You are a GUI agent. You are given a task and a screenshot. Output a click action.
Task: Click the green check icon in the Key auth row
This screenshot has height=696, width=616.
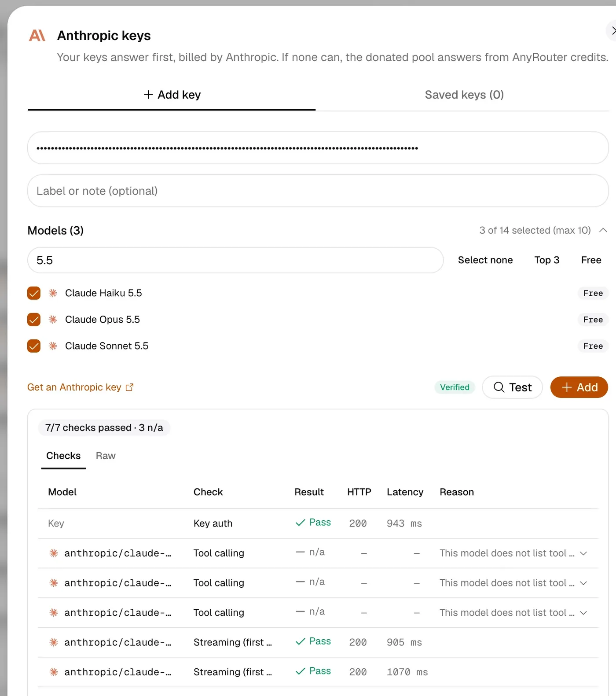point(301,523)
